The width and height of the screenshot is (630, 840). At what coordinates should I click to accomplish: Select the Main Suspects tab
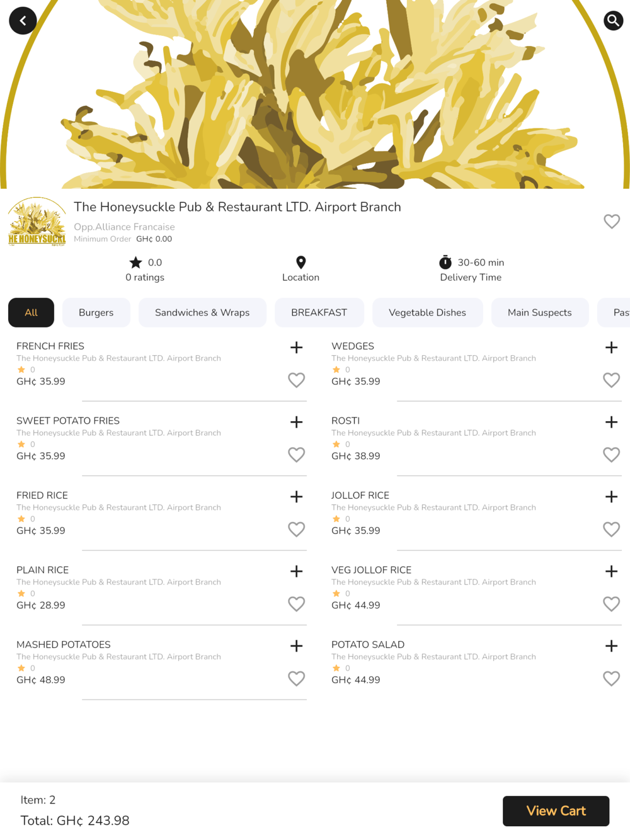(540, 312)
